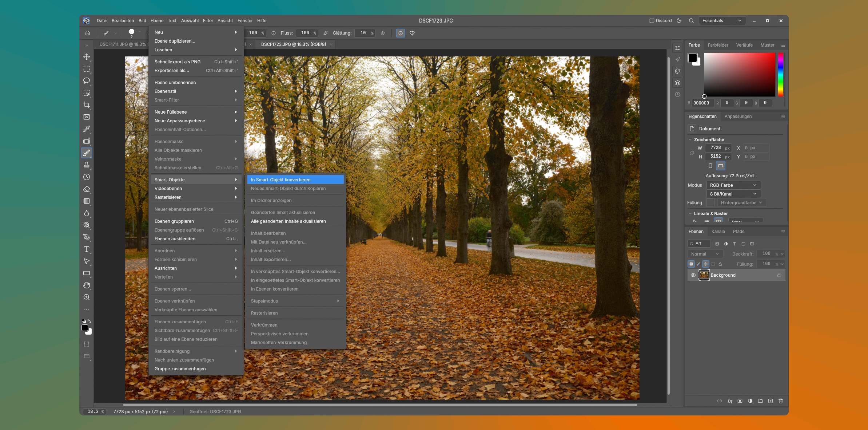The image size is (868, 430).
Task: Choose Alle geänderten Inhalte aktualisieren
Action: pos(295,221)
